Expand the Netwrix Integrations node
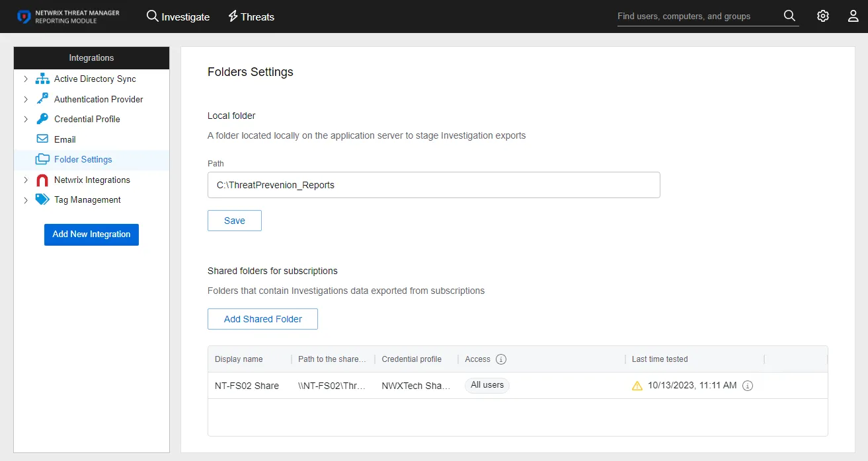The image size is (868, 461). pos(26,180)
